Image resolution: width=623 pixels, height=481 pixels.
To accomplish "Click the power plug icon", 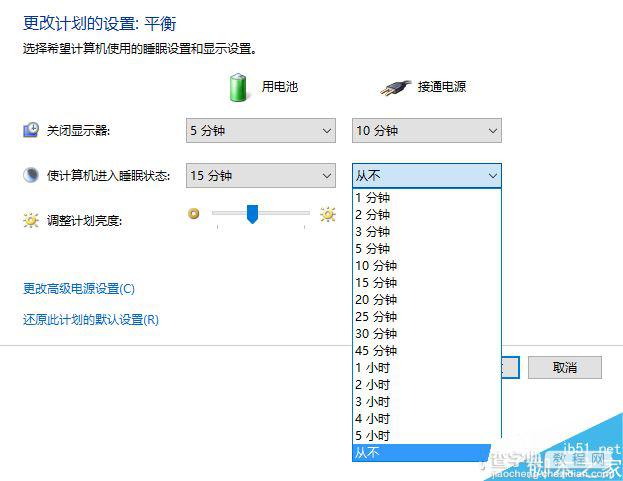I will [x=395, y=88].
